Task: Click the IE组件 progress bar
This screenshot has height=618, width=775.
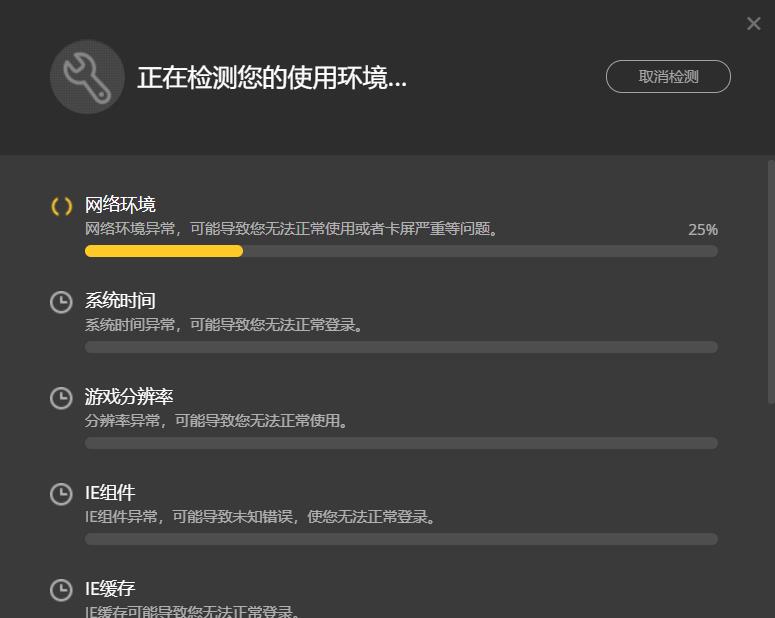Action: pyautogui.click(x=401, y=539)
